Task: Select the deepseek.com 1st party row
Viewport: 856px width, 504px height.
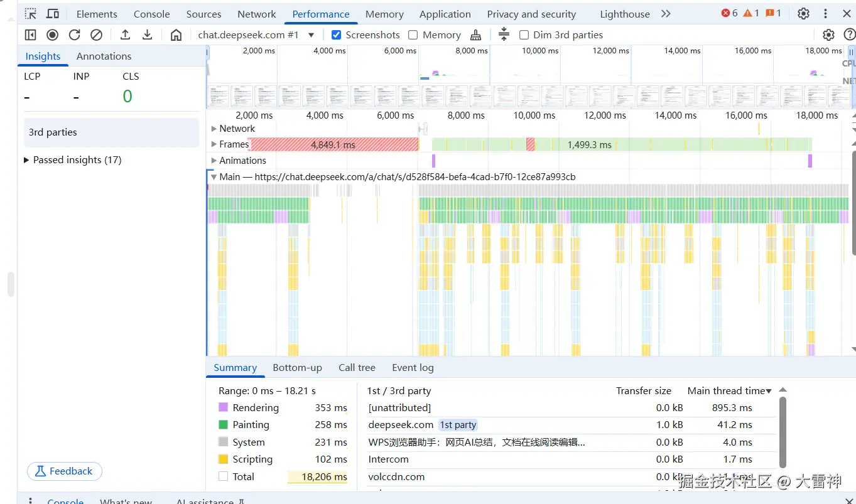Action: click(x=572, y=425)
